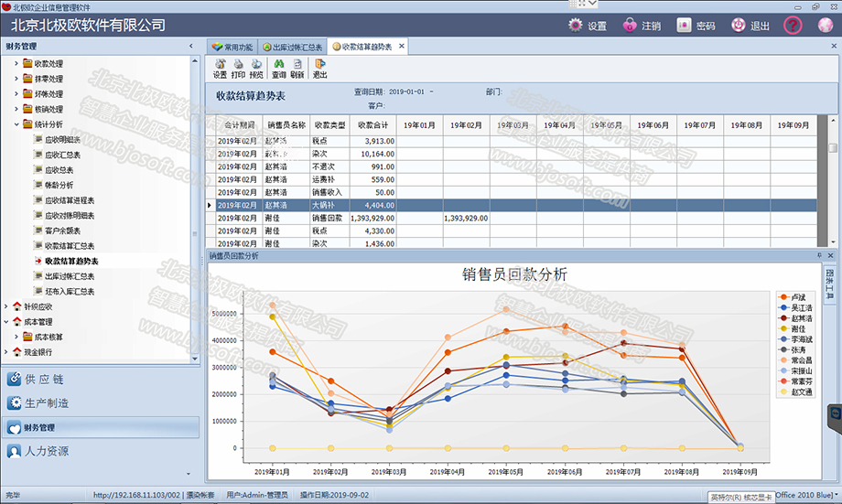Expand the 现金银行 tree node

(5, 352)
